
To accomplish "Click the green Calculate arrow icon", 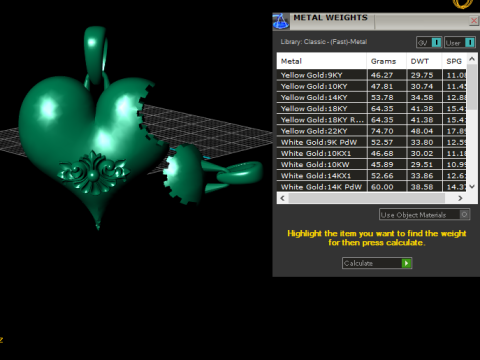I will [406, 263].
